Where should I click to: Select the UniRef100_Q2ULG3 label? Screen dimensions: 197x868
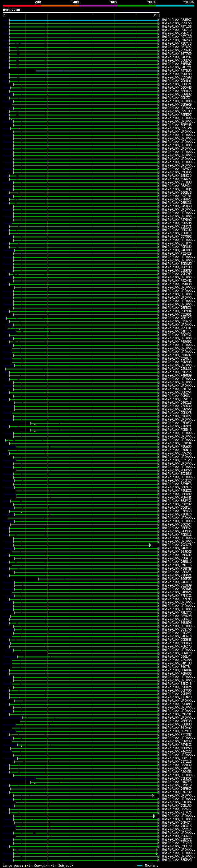point(177,369)
